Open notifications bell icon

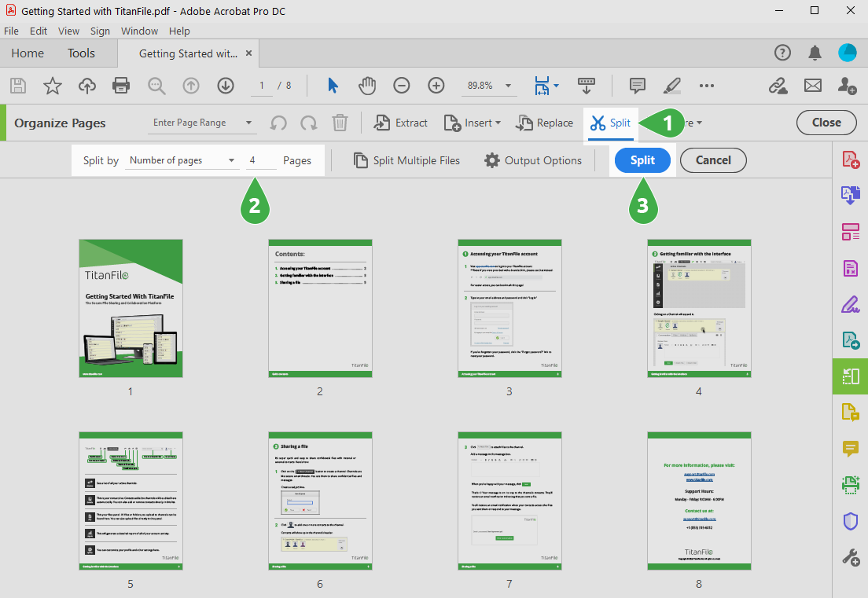[x=815, y=53]
